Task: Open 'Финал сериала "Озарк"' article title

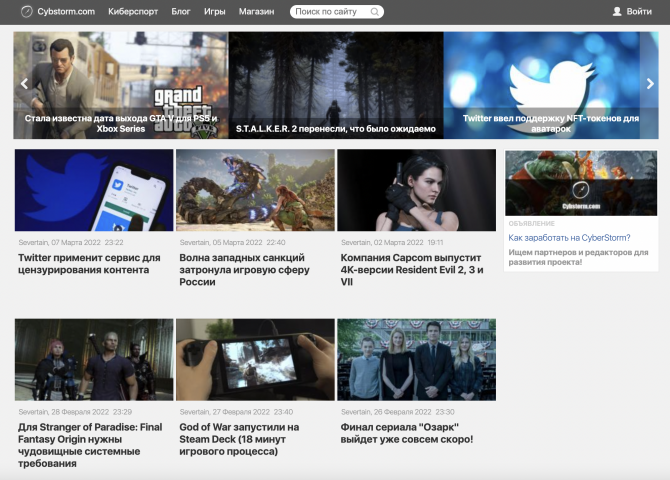Action: [x=407, y=433]
